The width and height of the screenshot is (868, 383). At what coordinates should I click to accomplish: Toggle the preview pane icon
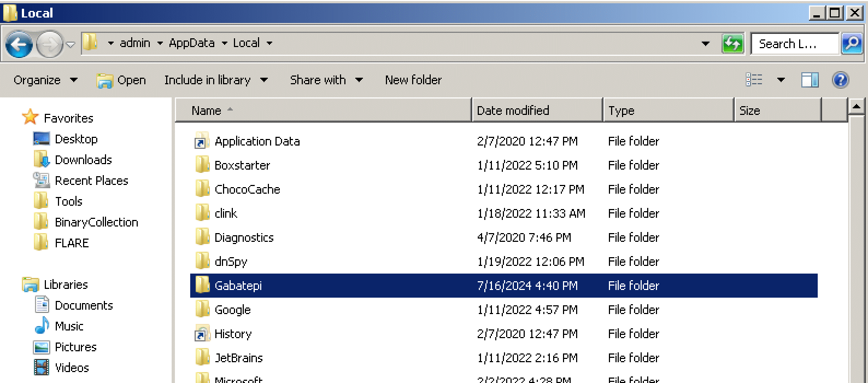click(810, 80)
